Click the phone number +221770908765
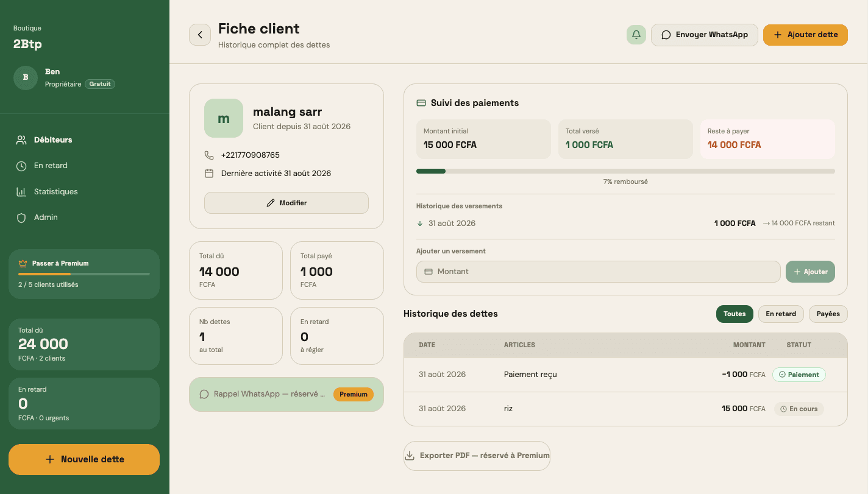 click(251, 155)
